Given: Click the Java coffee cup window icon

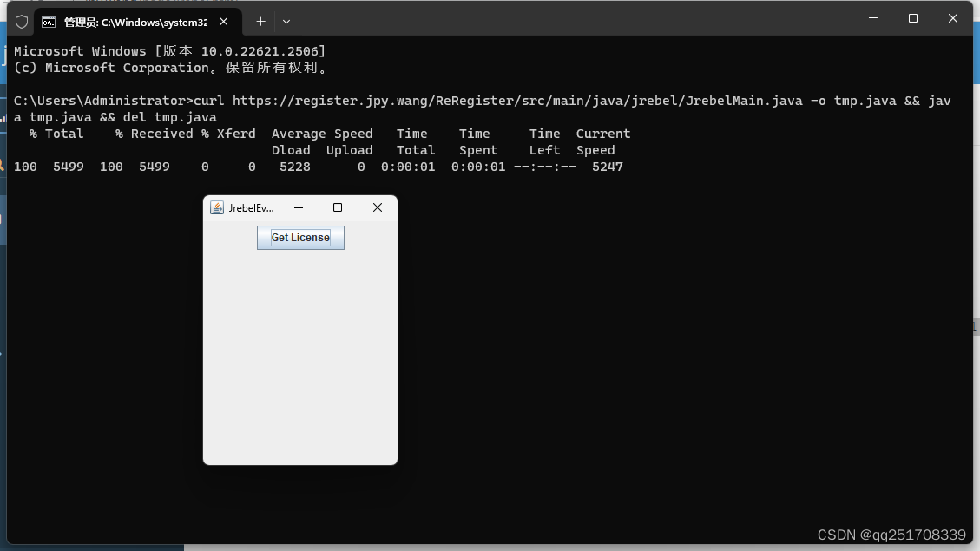Looking at the screenshot, I should click(x=217, y=207).
